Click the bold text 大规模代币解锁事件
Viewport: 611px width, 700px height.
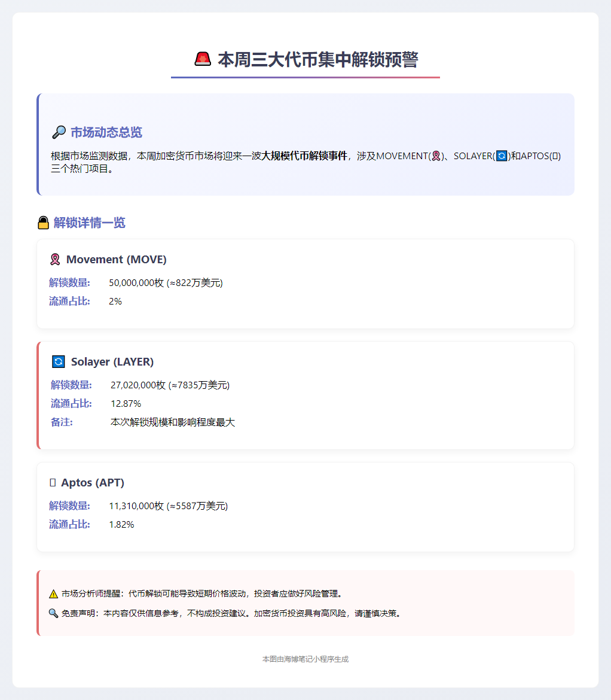pyautogui.click(x=304, y=156)
